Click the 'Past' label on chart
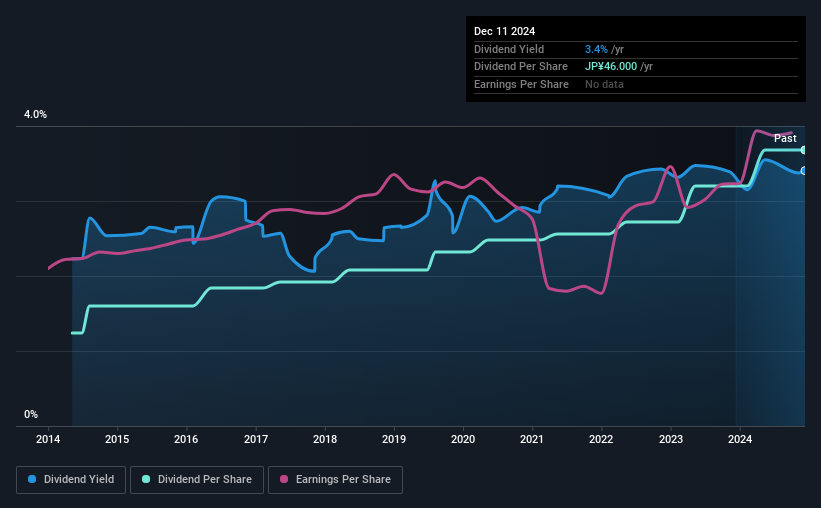Image resolution: width=821 pixels, height=508 pixels. pyautogui.click(x=785, y=138)
